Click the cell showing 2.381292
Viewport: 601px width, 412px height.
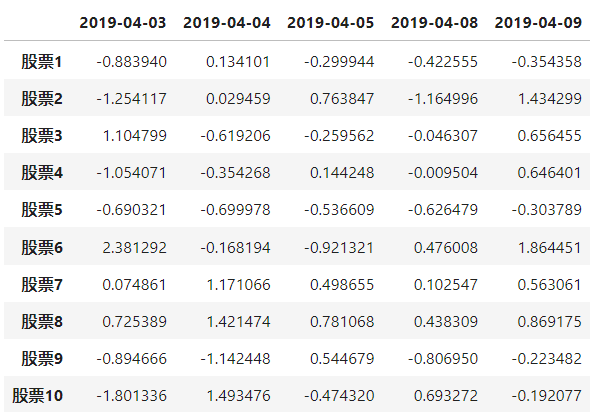tap(134, 248)
